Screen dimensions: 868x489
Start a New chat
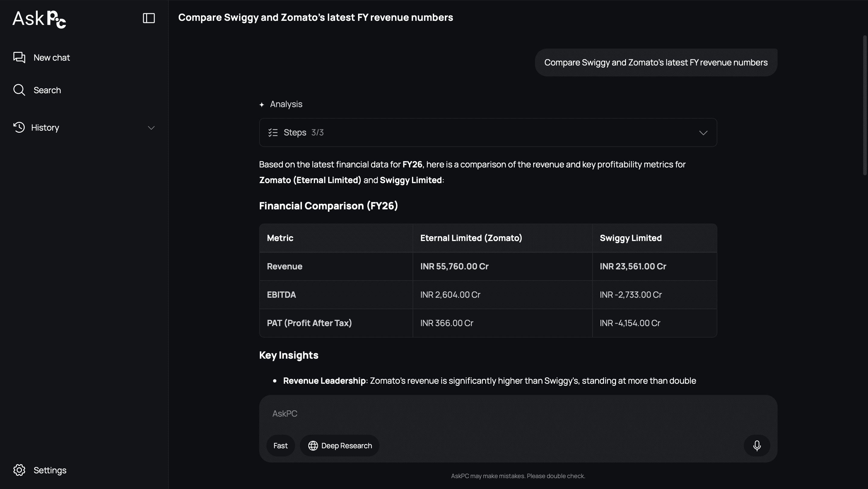pyautogui.click(x=42, y=58)
